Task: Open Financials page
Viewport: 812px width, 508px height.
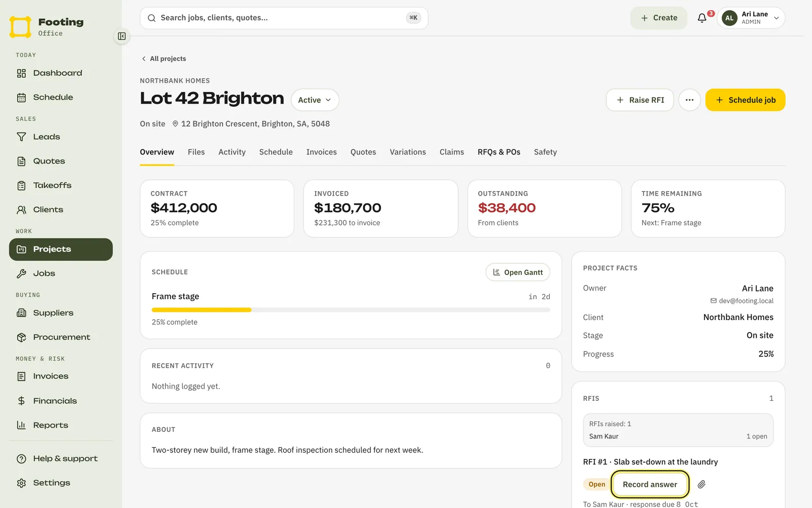Action: [61, 401]
